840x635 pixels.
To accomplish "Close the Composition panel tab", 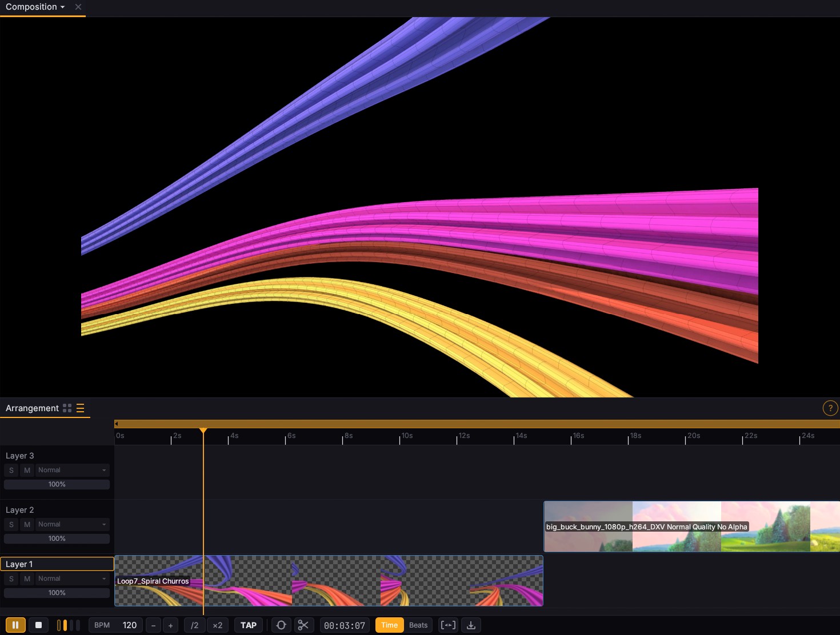I will 78,7.
